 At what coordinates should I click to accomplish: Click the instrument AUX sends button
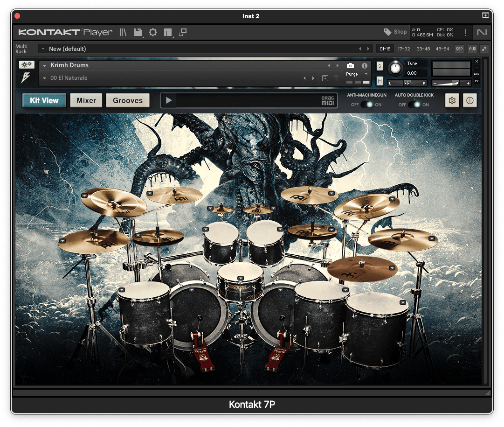(x=476, y=74)
